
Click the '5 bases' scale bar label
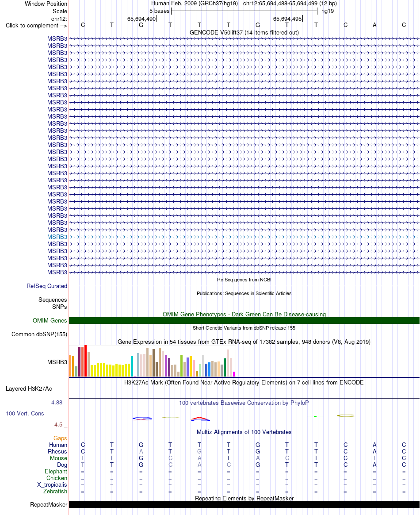click(160, 11)
